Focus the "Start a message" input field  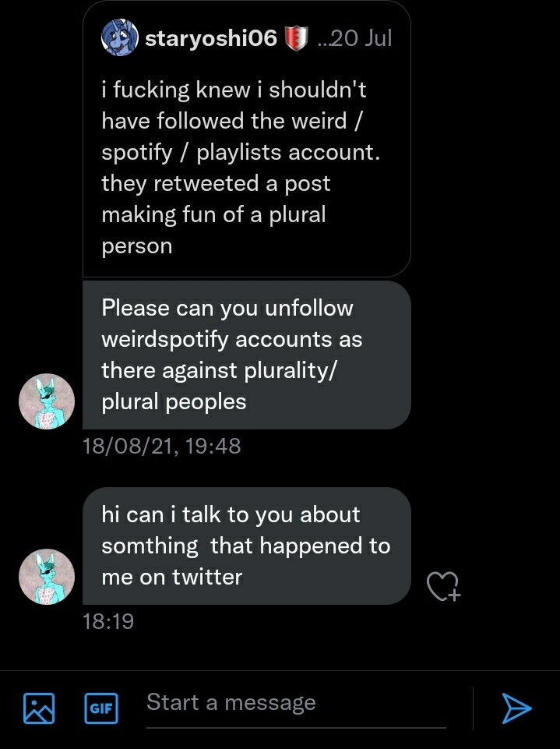pyautogui.click(x=296, y=702)
